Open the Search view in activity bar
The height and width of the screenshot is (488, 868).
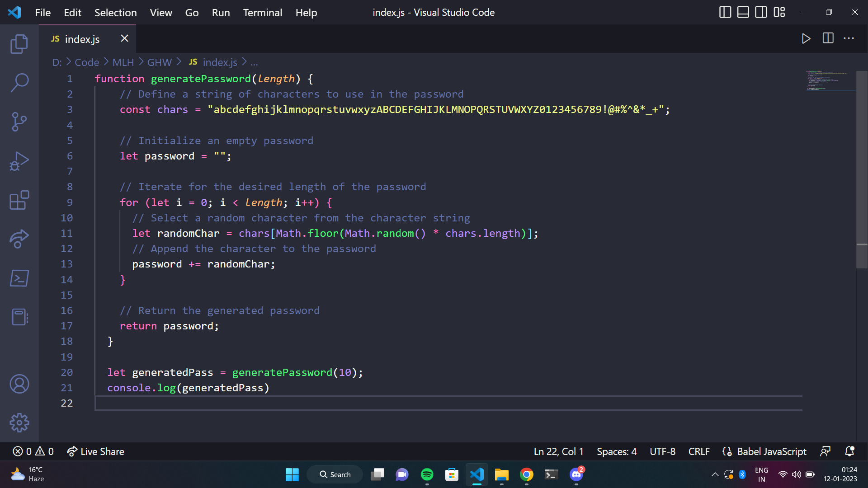(19, 83)
